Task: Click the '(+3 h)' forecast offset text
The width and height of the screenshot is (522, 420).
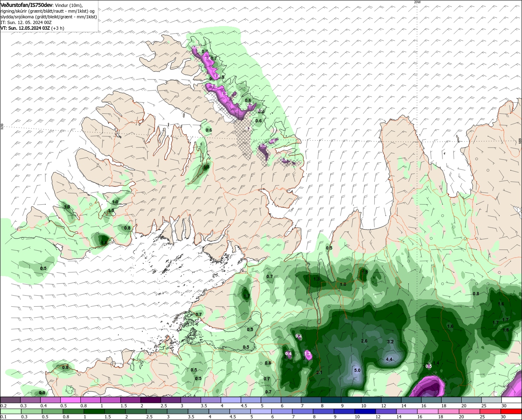Action: pos(58,28)
